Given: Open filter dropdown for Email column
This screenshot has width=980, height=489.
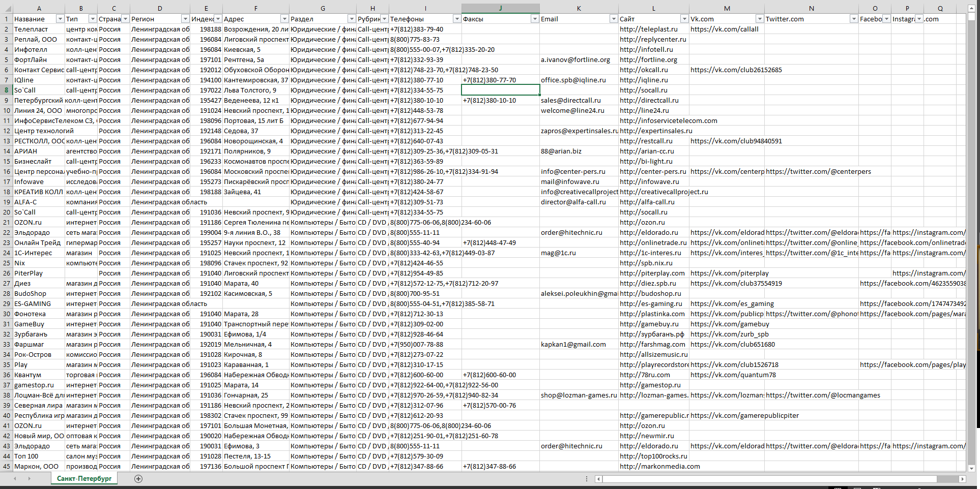Looking at the screenshot, I should point(614,19).
